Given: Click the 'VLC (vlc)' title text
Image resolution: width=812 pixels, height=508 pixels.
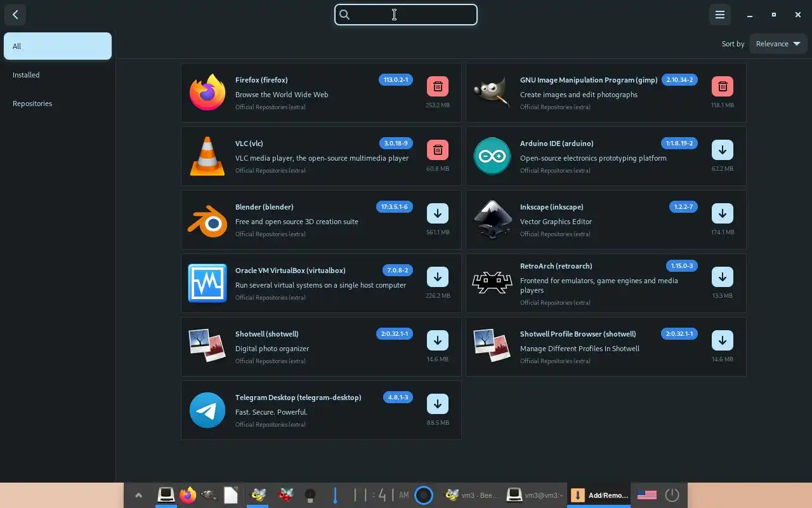Looking at the screenshot, I should 249,144.
